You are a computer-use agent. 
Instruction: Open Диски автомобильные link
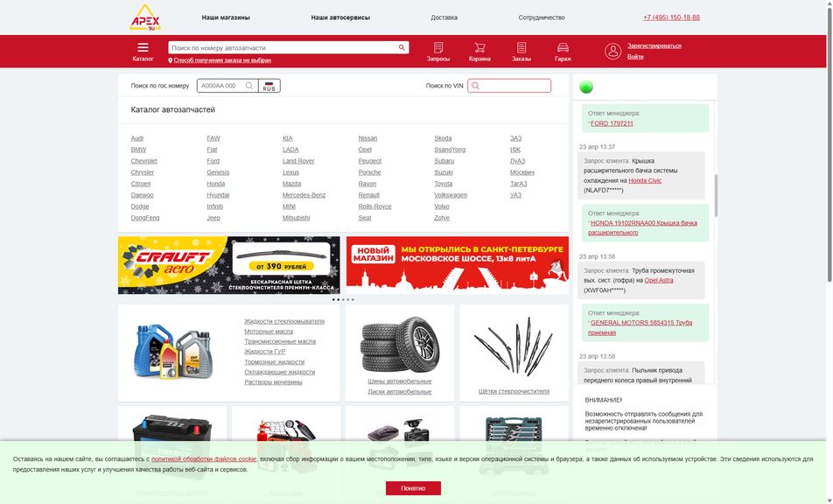[400, 392]
